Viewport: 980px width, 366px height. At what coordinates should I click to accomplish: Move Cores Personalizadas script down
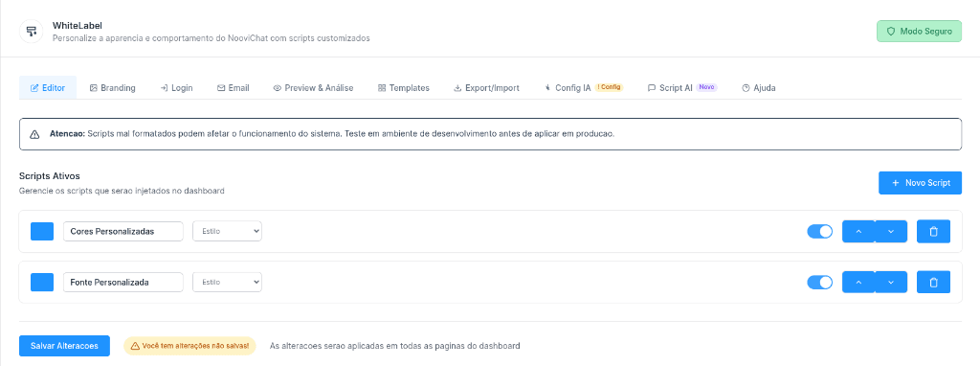pyautogui.click(x=891, y=232)
